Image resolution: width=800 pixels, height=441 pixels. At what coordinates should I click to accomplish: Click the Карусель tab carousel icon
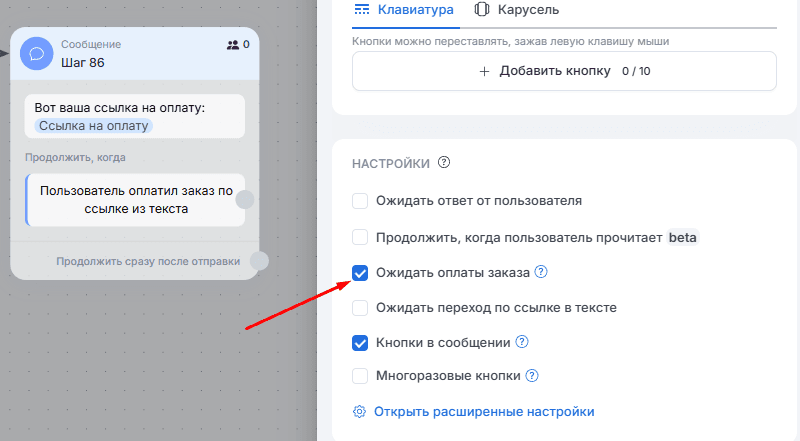(482, 9)
